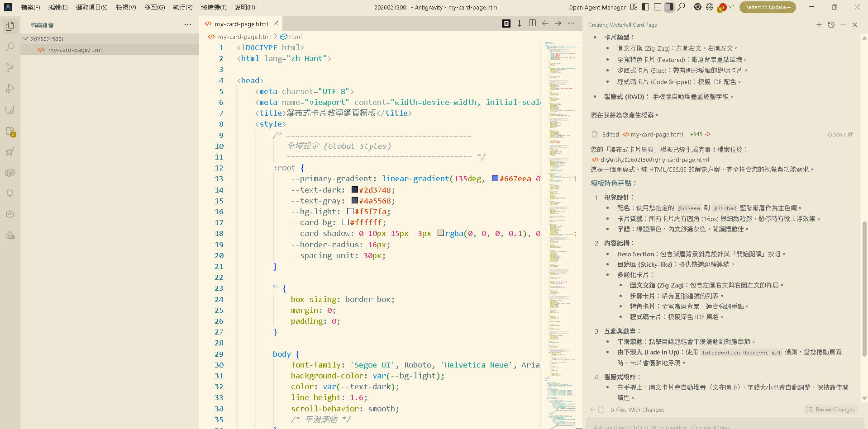The width and height of the screenshot is (868, 429).
Task: Click the Open diff link
Action: [x=839, y=134]
